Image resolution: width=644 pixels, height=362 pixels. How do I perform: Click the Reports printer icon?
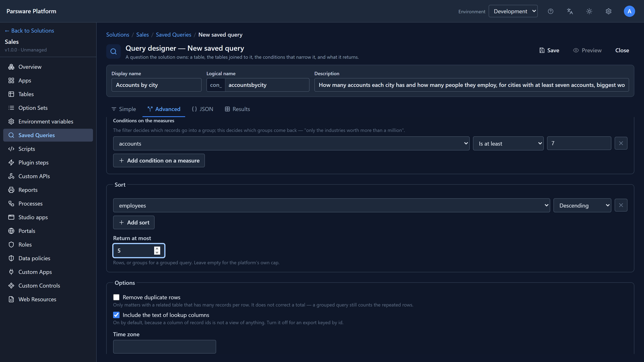[11, 190]
